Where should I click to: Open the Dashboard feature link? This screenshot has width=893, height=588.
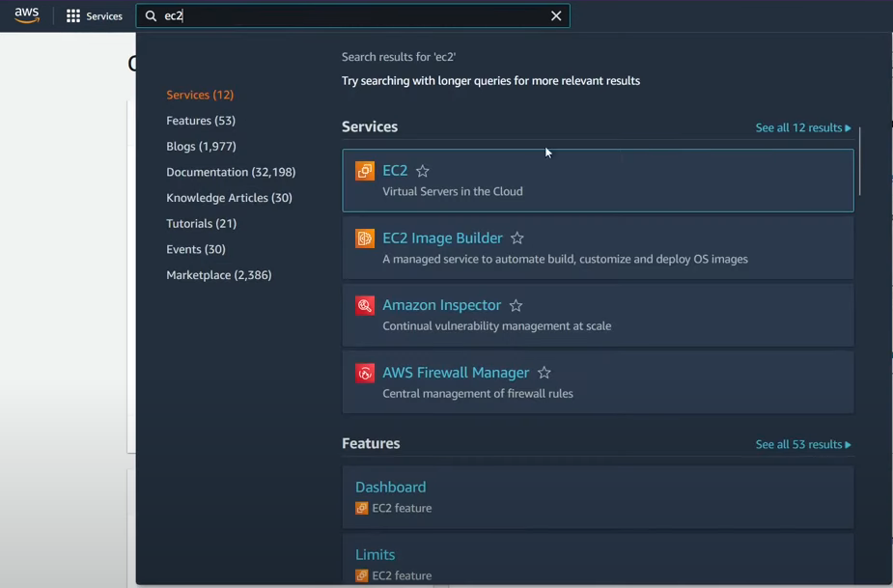(390, 488)
